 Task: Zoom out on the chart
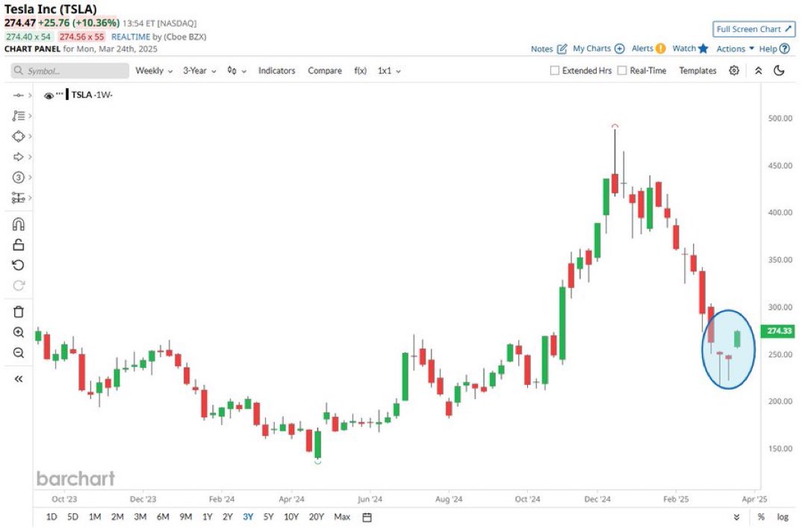(19, 353)
